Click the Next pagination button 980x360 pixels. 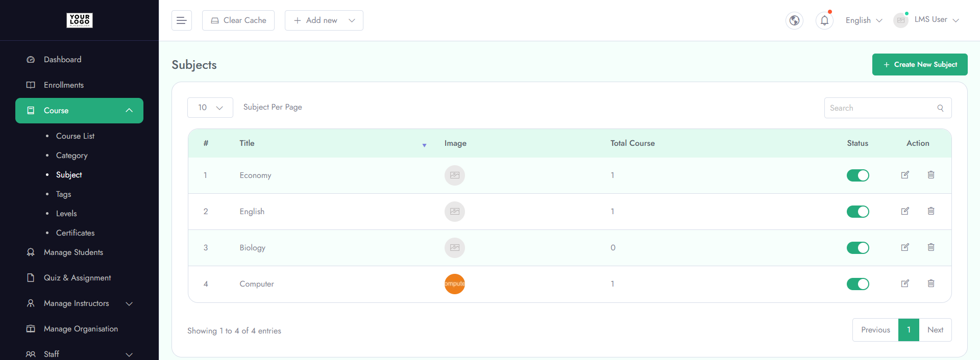click(935, 330)
